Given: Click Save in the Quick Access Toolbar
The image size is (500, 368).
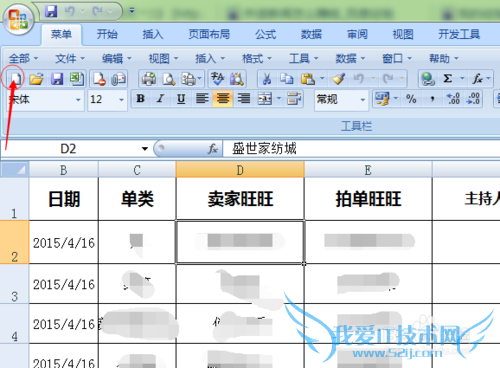Looking at the screenshot, I should pyautogui.click(x=51, y=12).
